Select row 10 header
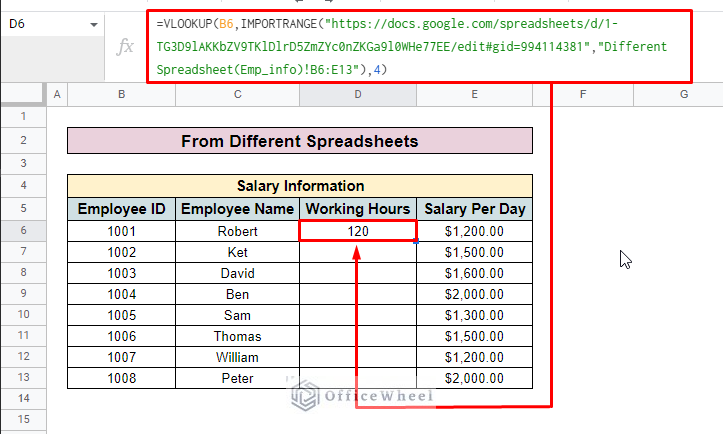This screenshot has width=723, height=434. pyautogui.click(x=24, y=315)
